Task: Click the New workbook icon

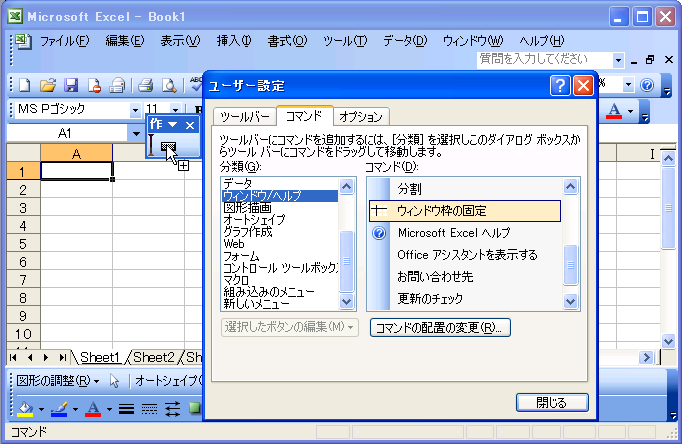Action: click(25, 85)
